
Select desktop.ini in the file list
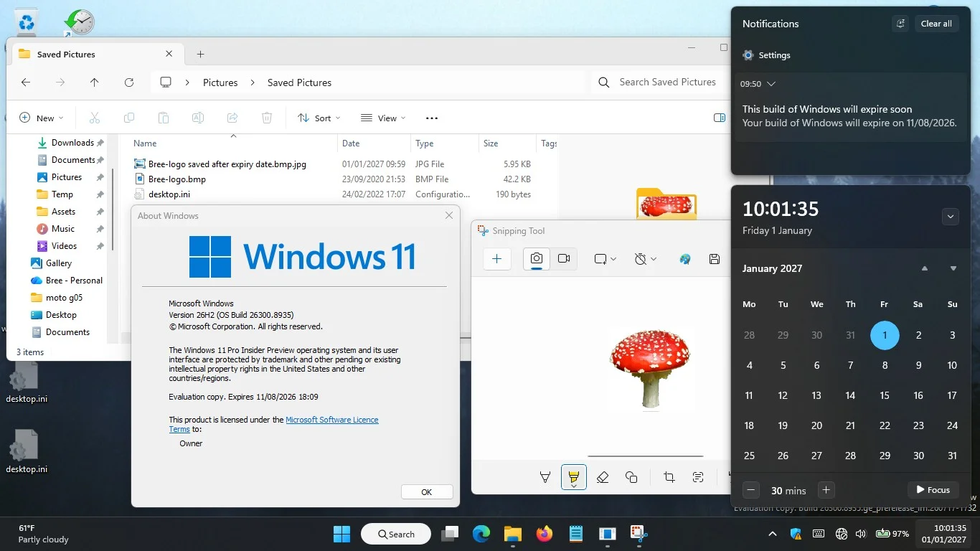(169, 194)
